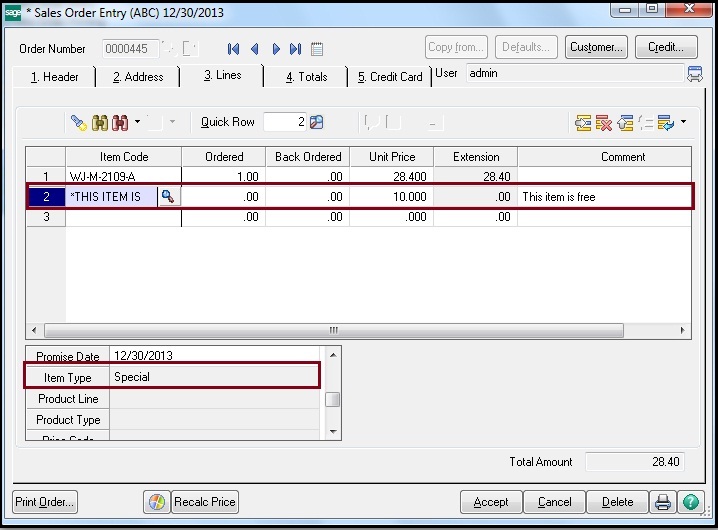The width and height of the screenshot is (718, 530).
Task: Switch to the 2. Address tab
Action: [x=138, y=77]
